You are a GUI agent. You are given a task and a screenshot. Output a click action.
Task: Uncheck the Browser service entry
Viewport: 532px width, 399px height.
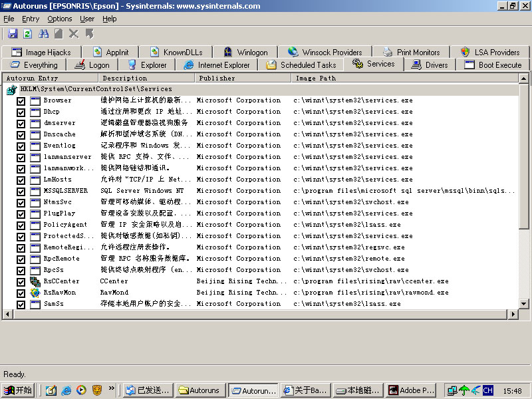pos(21,101)
